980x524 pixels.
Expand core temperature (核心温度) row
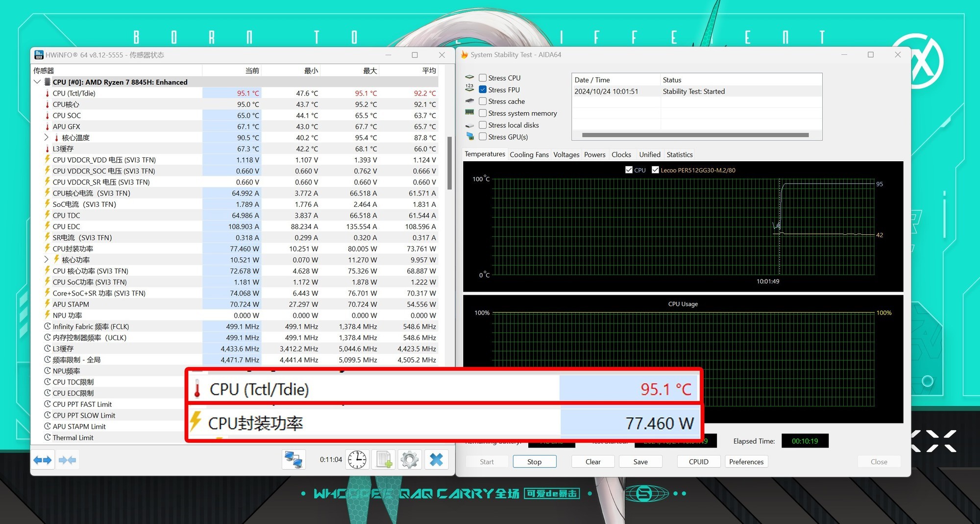[46, 137]
